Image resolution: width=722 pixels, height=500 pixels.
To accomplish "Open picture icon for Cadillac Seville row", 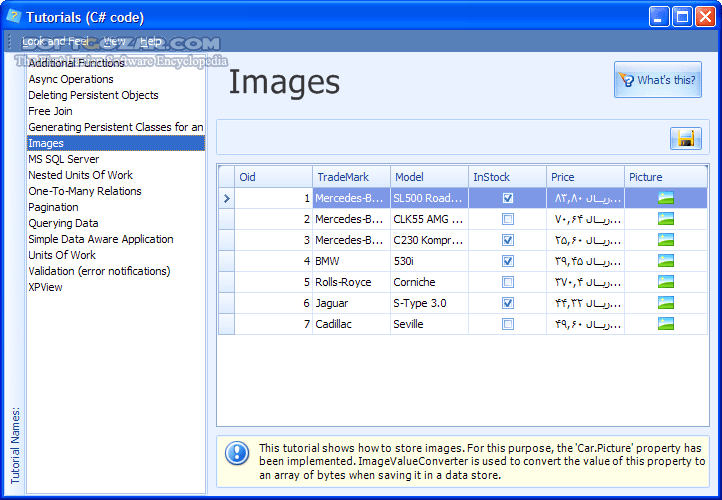I will click(666, 324).
